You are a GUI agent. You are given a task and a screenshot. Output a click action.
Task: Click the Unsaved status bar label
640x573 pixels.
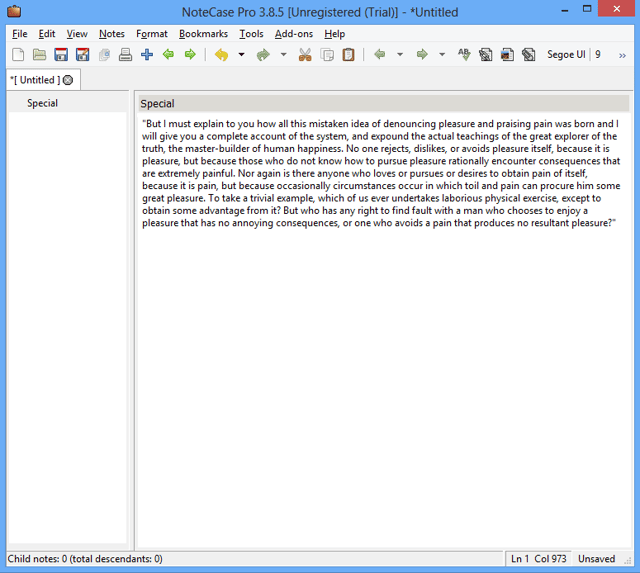point(596,559)
